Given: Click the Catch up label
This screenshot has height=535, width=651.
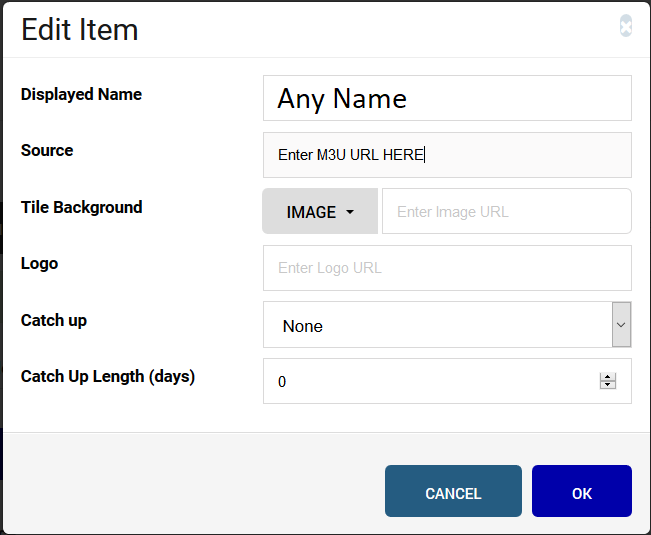Looking at the screenshot, I should [54, 320].
